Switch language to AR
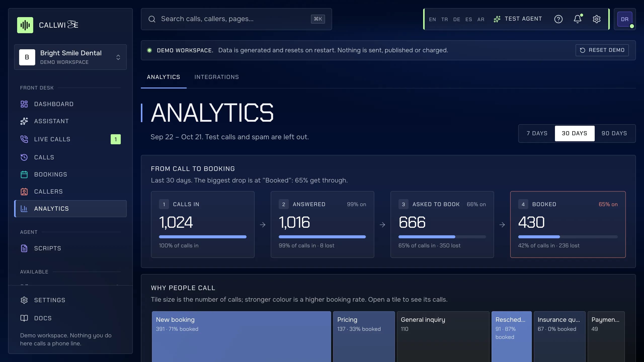 click(481, 19)
